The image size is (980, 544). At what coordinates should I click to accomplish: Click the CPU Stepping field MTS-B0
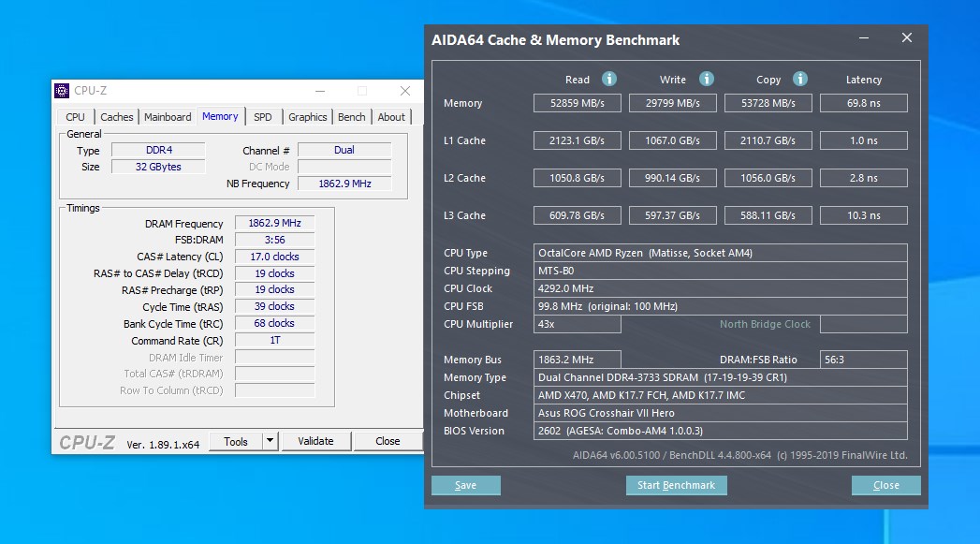point(721,271)
